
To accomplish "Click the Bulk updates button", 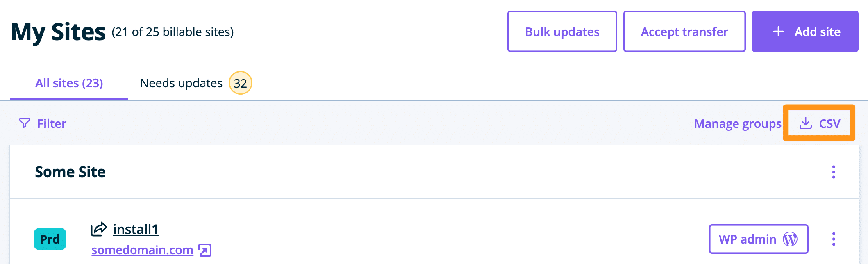I will [562, 32].
